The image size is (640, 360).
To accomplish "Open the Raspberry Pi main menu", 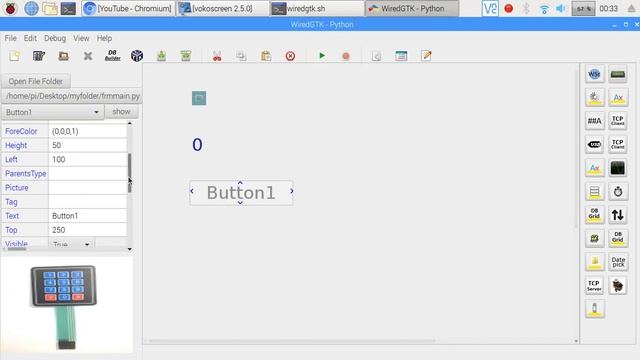I will tap(10, 8).
